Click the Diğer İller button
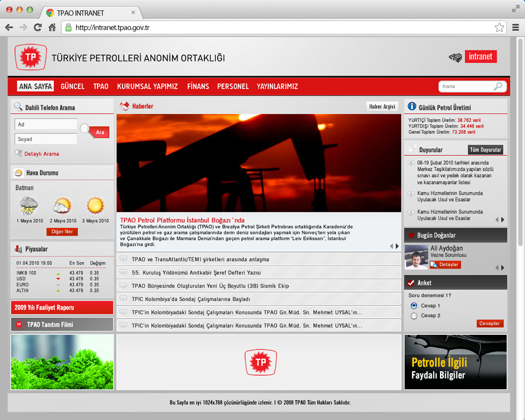This screenshot has width=525, height=420. pyautogui.click(x=62, y=231)
